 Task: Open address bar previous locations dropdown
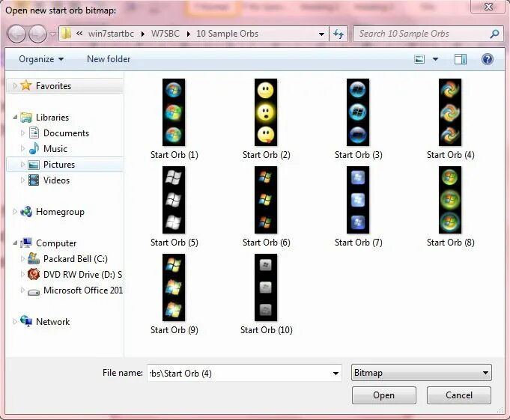coord(321,34)
